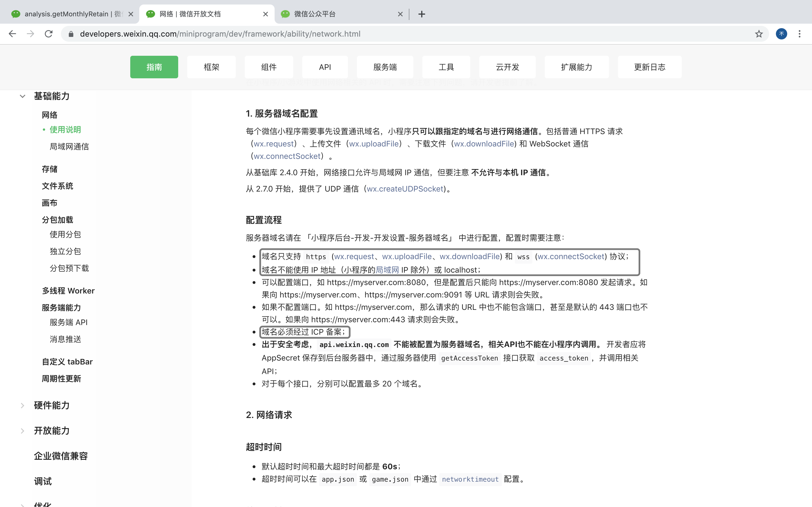
Task: Open a new tab with the plus icon
Action: coord(422,14)
